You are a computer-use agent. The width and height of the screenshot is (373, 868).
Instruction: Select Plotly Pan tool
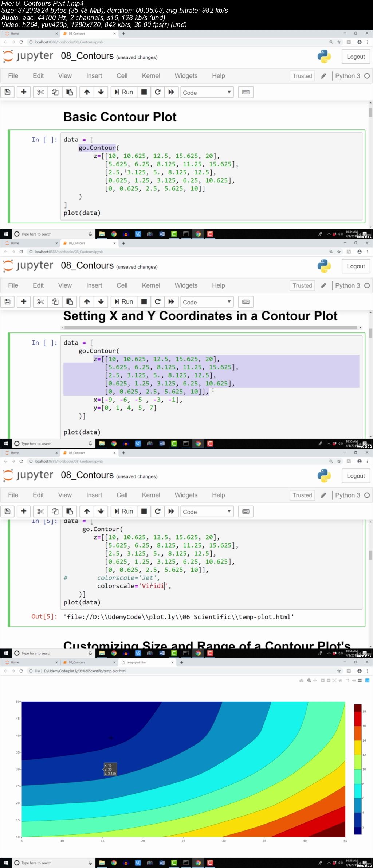[x=315, y=681]
